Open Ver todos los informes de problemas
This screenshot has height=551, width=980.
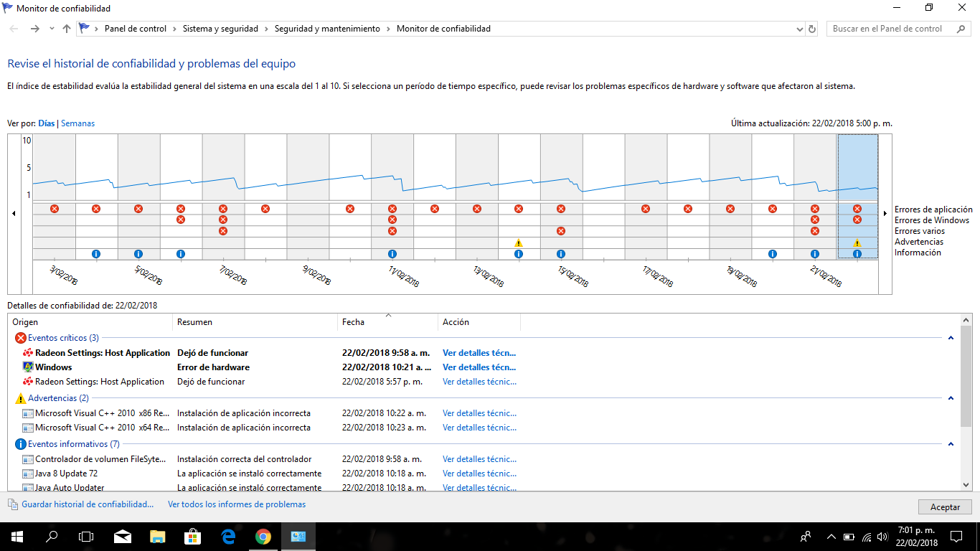[x=237, y=504]
